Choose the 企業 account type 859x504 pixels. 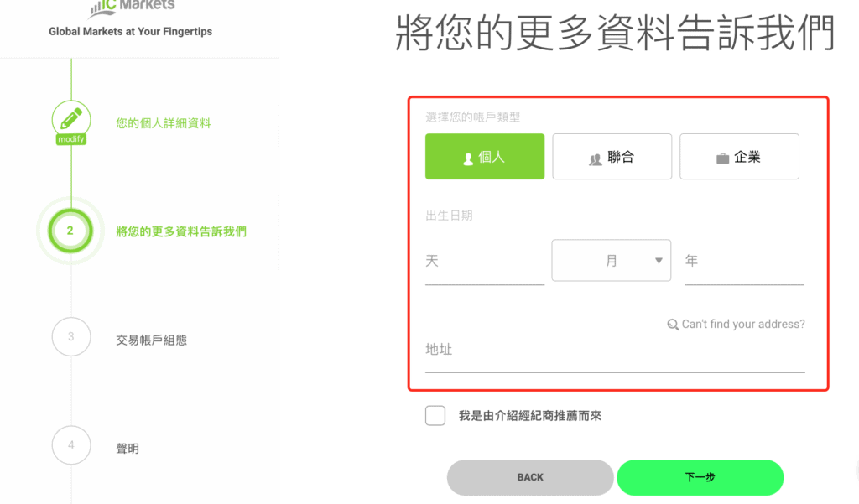click(x=739, y=157)
